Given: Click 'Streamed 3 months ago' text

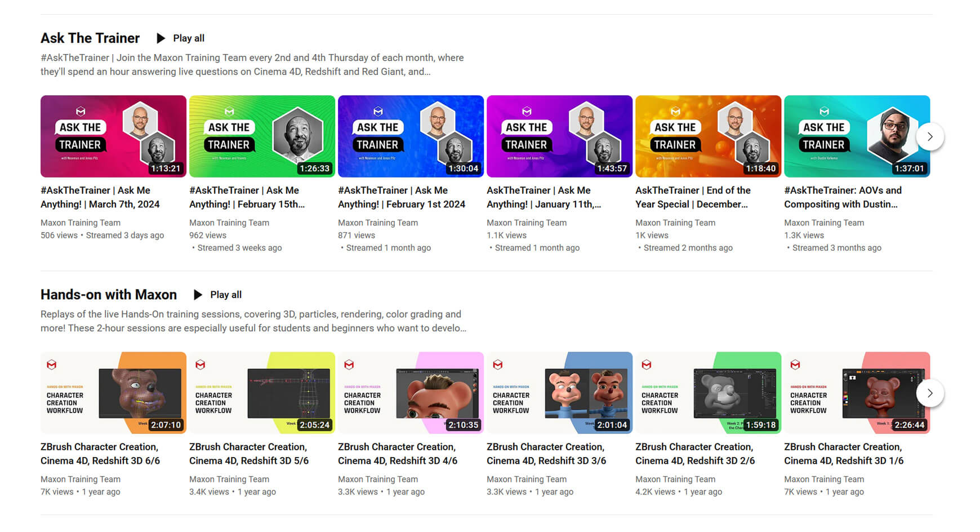Looking at the screenshot, I should [x=836, y=247].
